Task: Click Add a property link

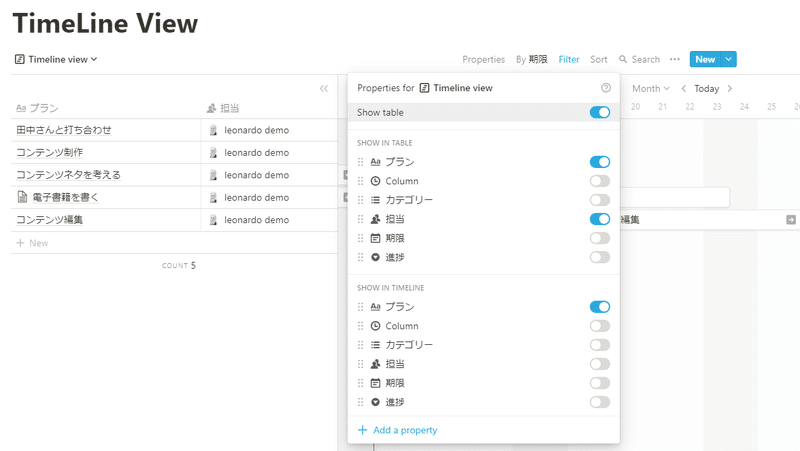Action: coord(398,430)
